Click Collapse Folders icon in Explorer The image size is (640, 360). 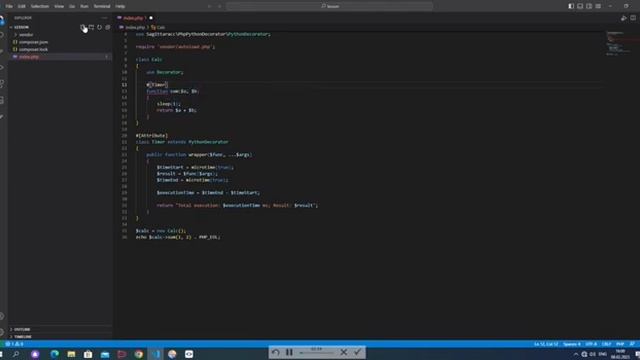point(108,27)
